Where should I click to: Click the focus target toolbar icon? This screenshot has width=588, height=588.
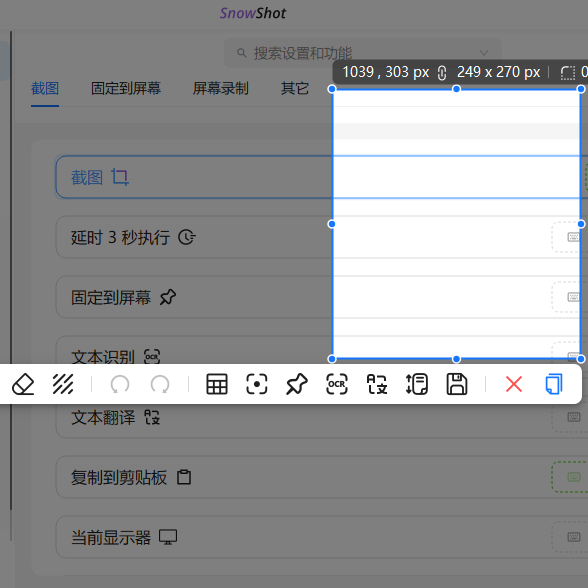(x=257, y=384)
